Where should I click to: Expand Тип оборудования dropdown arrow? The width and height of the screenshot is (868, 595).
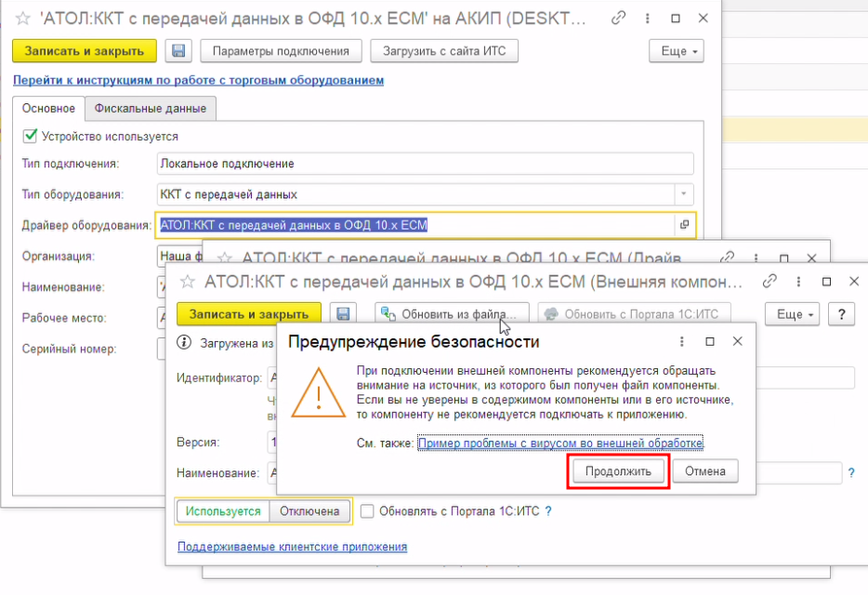(x=684, y=194)
